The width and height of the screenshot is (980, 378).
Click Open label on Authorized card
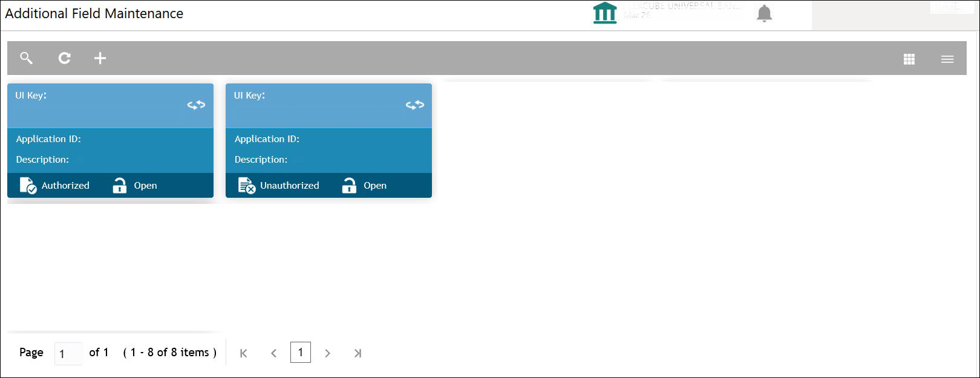[x=145, y=186]
